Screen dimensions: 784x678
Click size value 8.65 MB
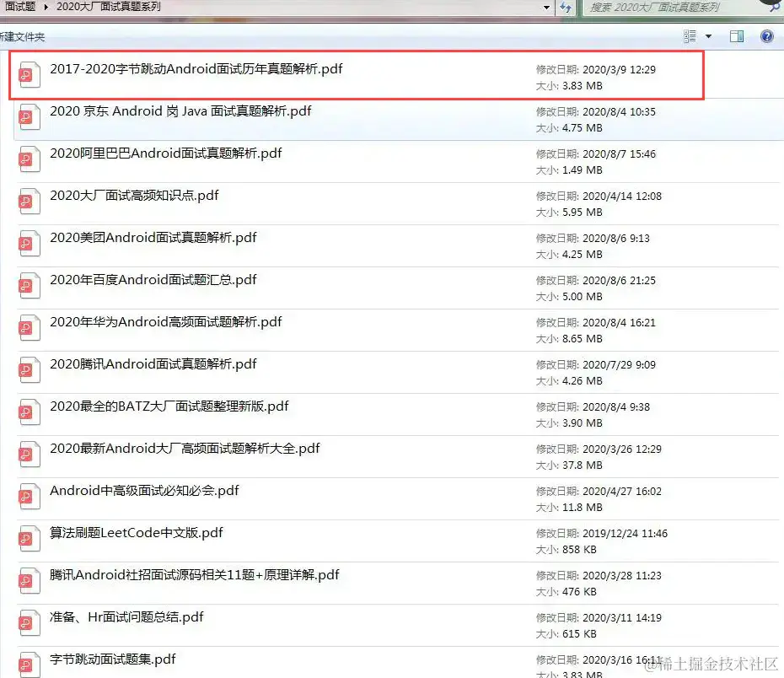click(582, 339)
